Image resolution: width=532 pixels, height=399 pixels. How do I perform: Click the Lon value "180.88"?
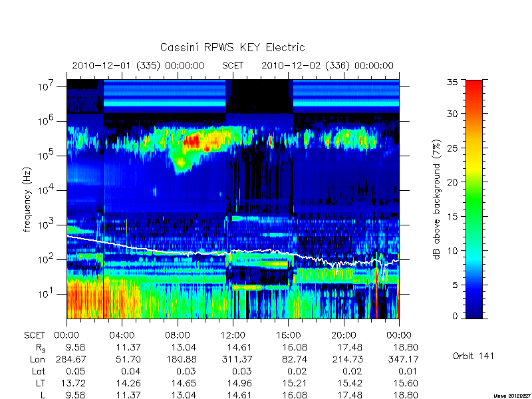point(182,359)
